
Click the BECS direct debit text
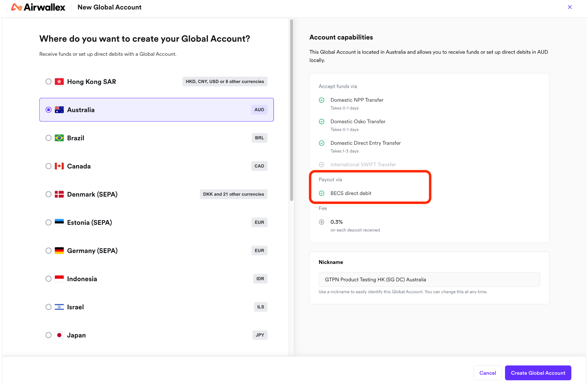351,193
